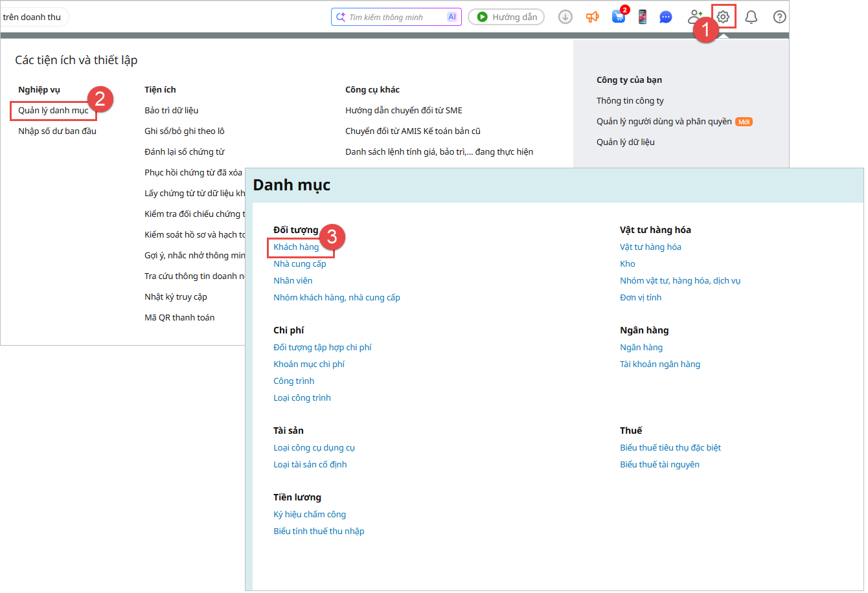Open the blue chat bubble icon

pyautogui.click(x=666, y=17)
